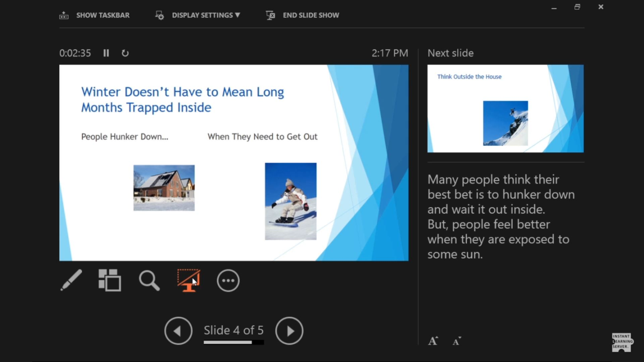The image size is (644, 362).
Task: Go back to the previous slide
Action: pos(178,330)
